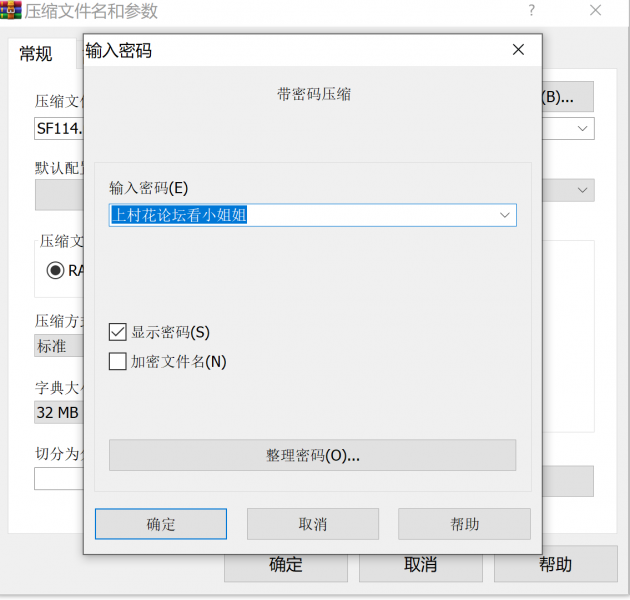Viewport: 630px width, 600px height.
Task: Close the 输入密码 dialog
Action: click(x=517, y=50)
